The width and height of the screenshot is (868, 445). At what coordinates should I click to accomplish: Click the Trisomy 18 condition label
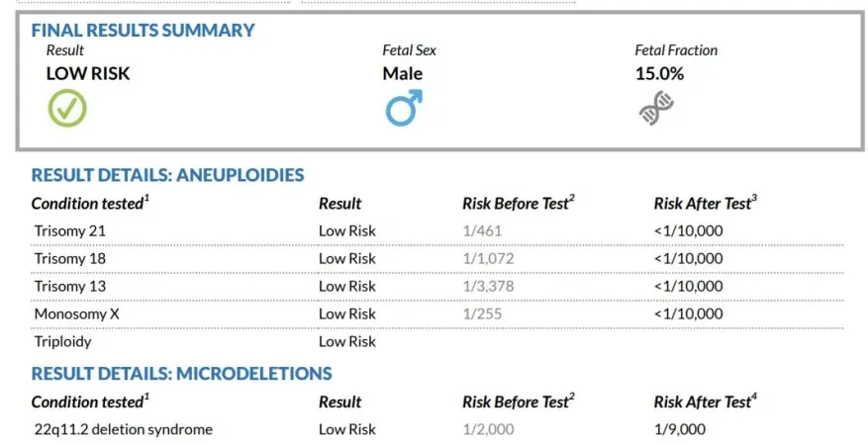click(x=69, y=258)
